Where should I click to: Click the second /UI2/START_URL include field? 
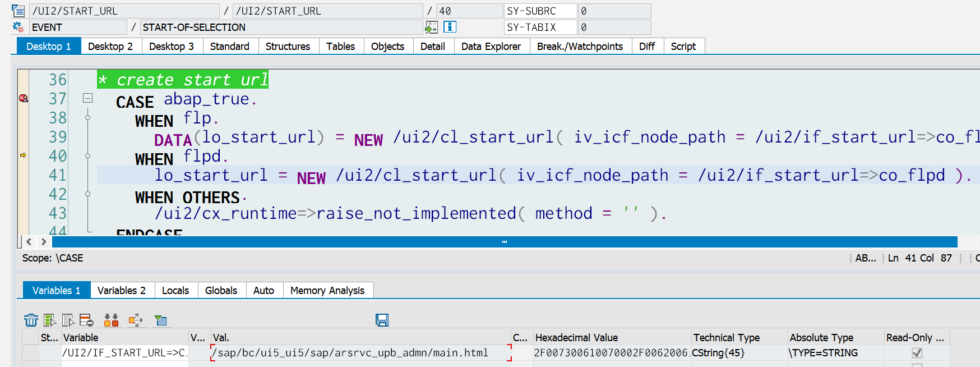click(327, 11)
